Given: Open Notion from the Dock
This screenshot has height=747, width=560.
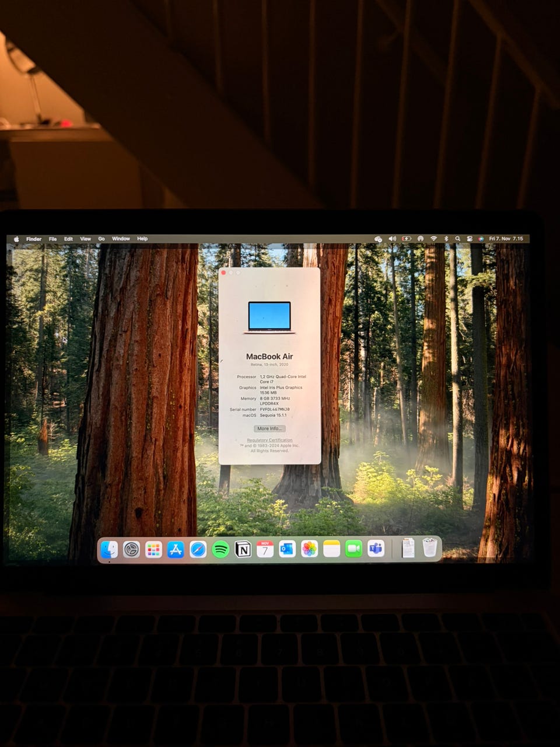Looking at the screenshot, I should 243,549.
